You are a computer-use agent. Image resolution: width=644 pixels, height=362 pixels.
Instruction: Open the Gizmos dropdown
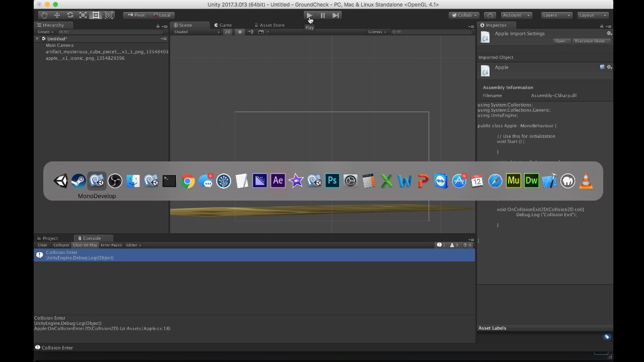tap(377, 32)
